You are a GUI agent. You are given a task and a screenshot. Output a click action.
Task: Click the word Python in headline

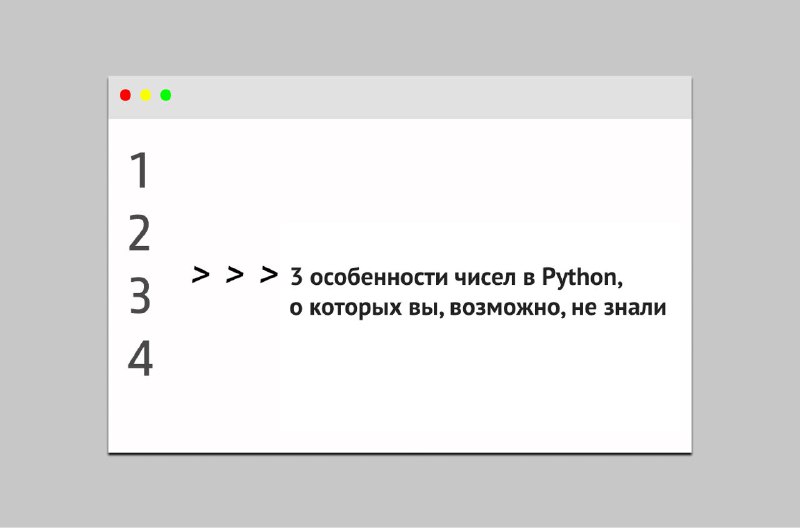pos(579,278)
